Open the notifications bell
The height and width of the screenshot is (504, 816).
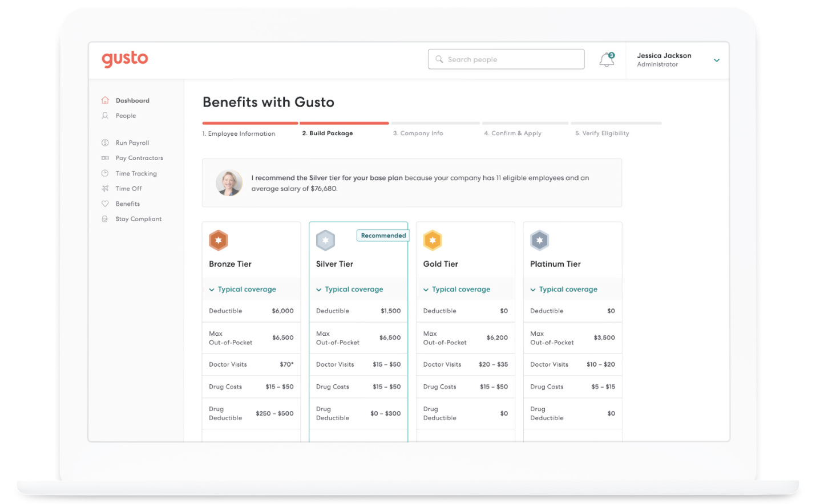tap(607, 59)
